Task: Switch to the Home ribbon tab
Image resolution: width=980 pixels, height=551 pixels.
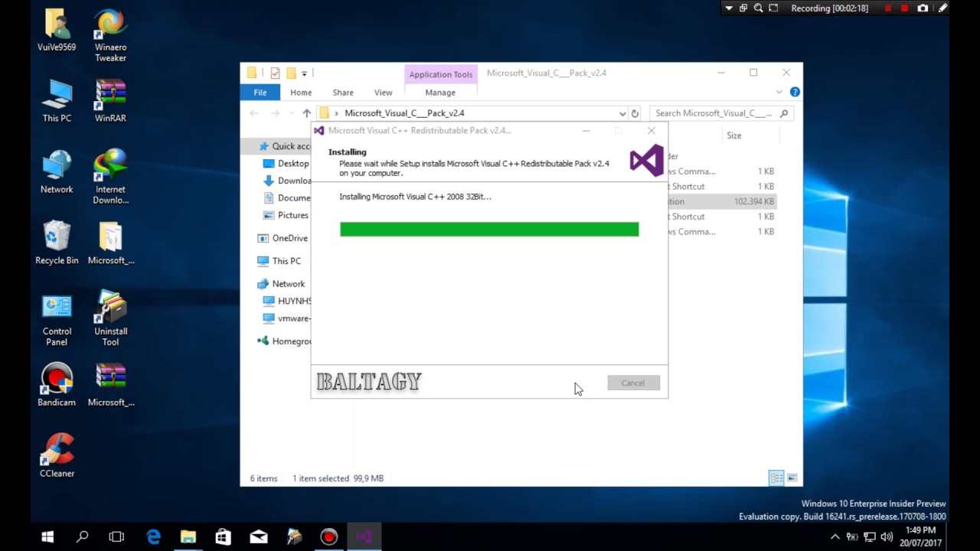Action: [301, 93]
